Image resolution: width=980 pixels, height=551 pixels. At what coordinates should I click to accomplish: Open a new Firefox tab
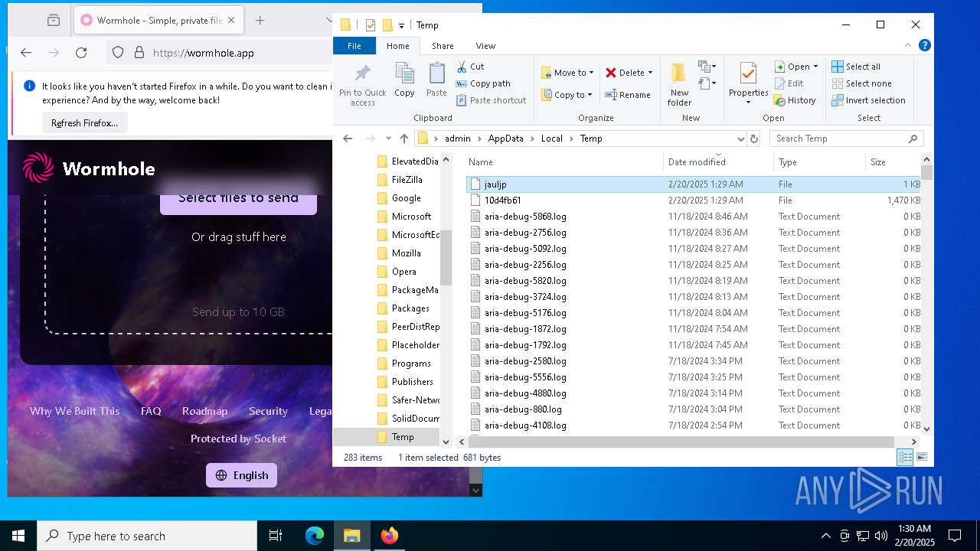[260, 21]
